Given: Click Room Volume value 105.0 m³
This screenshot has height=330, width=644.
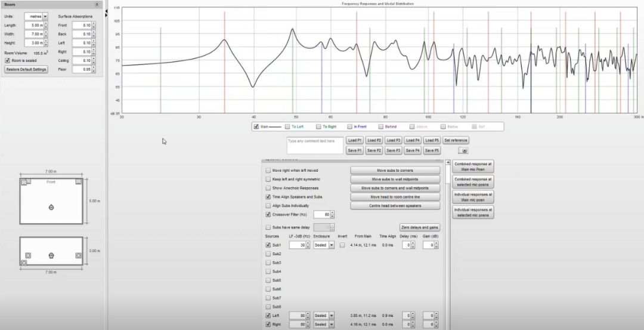Looking at the screenshot, I should tap(41, 53).
